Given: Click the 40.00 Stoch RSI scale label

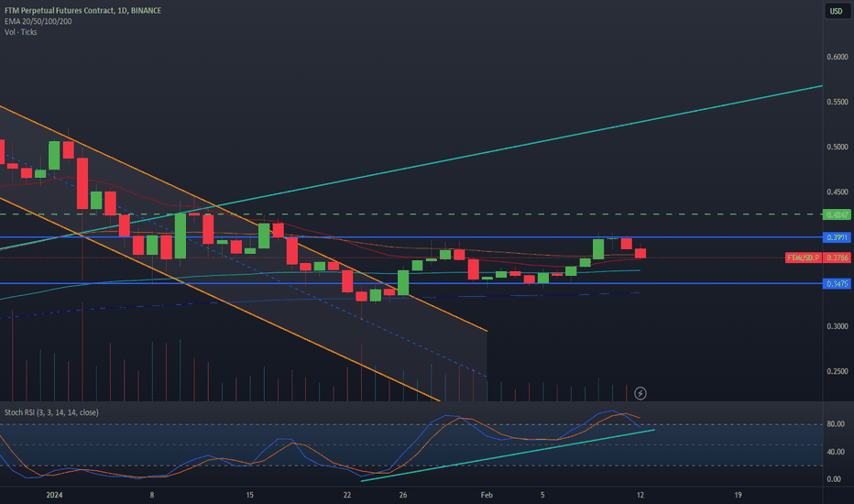Looking at the screenshot, I should point(836,452).
